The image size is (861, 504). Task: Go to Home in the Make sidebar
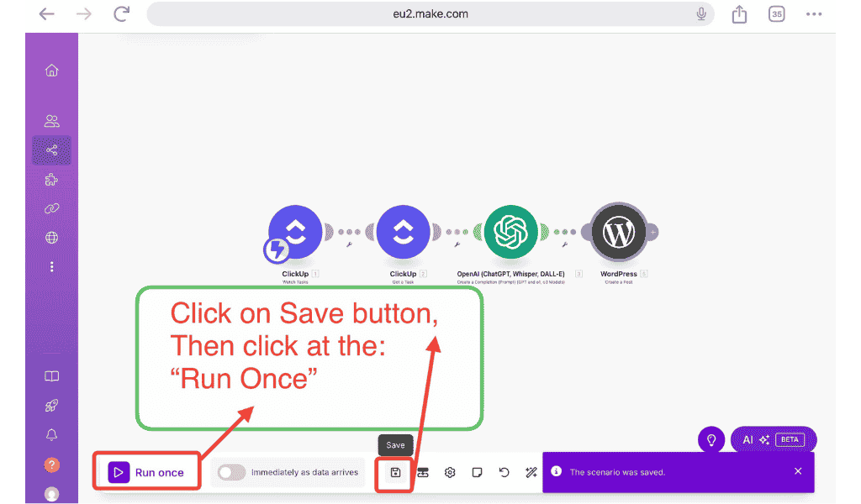[x=51, y=71]
